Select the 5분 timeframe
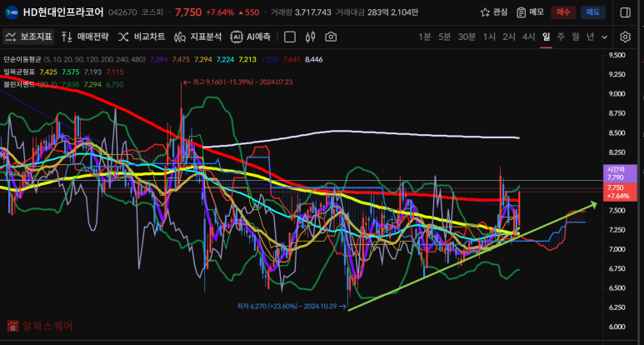Viewport: 644px width, 345px height. [x=444, y=37]
